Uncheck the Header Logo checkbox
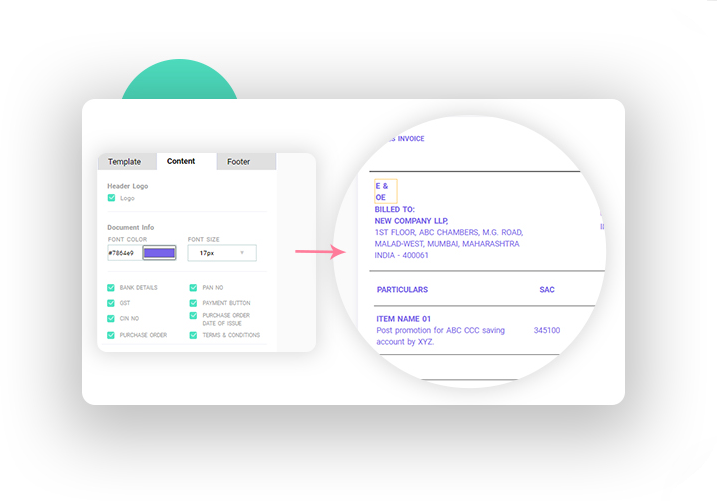The width and height of the screenshot is (717, 501). 111,198
